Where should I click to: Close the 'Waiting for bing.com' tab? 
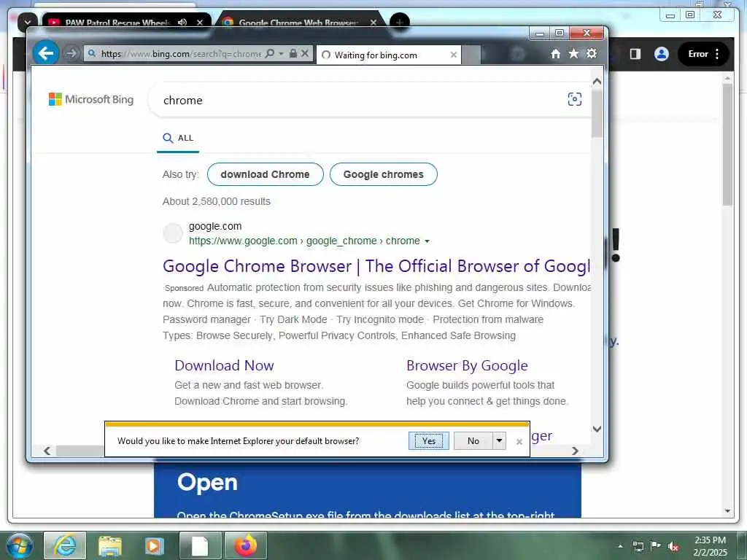pyautogui.click(x=454, y=55)
